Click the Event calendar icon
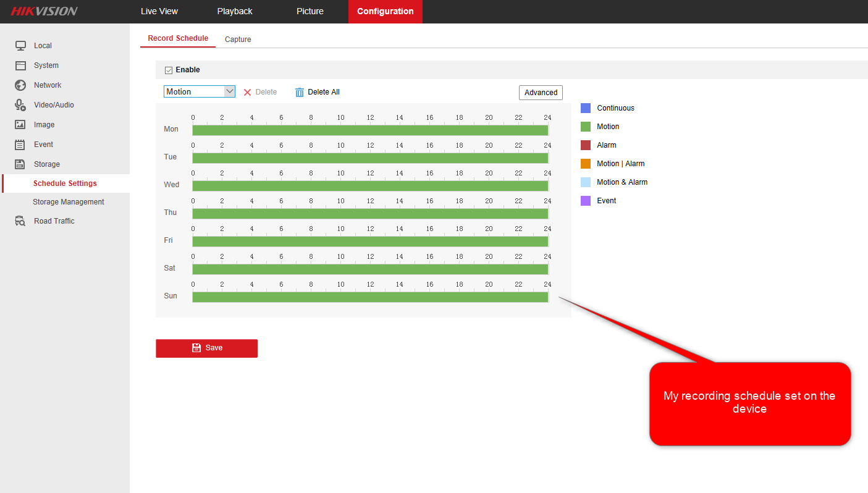 coord(20,145)
